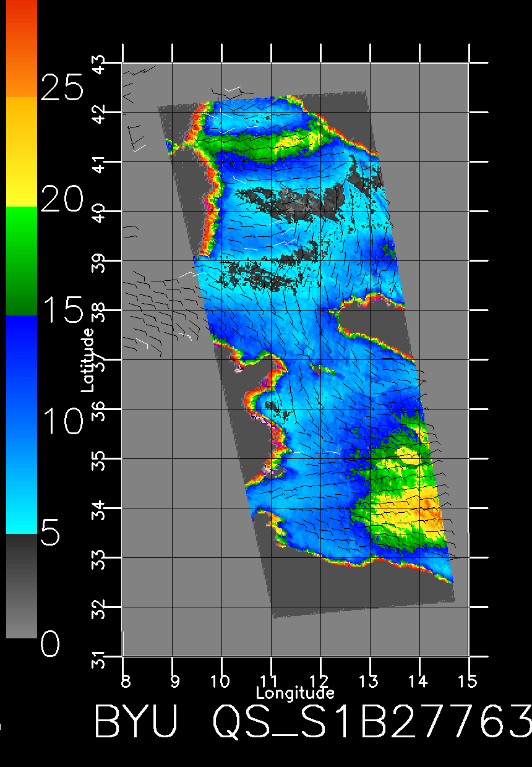Click the Latitude axis title
The height and width of the screenshot is (767, 532).
click(x=88, y=359)
